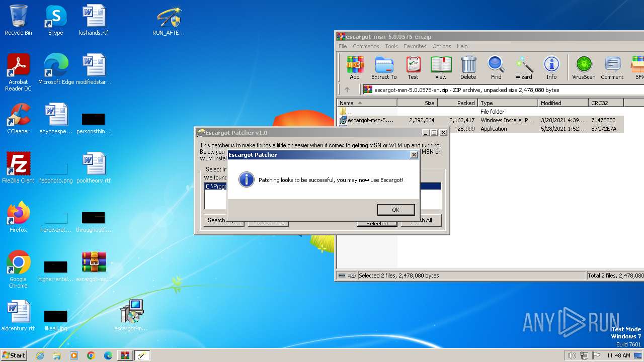644x362 pixels.
Task: Click the Test tool in WinRAR
Action: point(413,68)
